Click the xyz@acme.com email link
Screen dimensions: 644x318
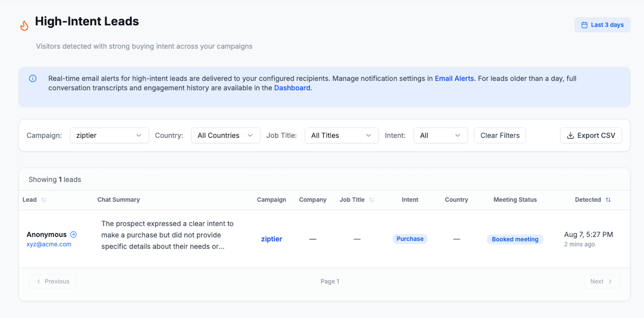point(49,244)
